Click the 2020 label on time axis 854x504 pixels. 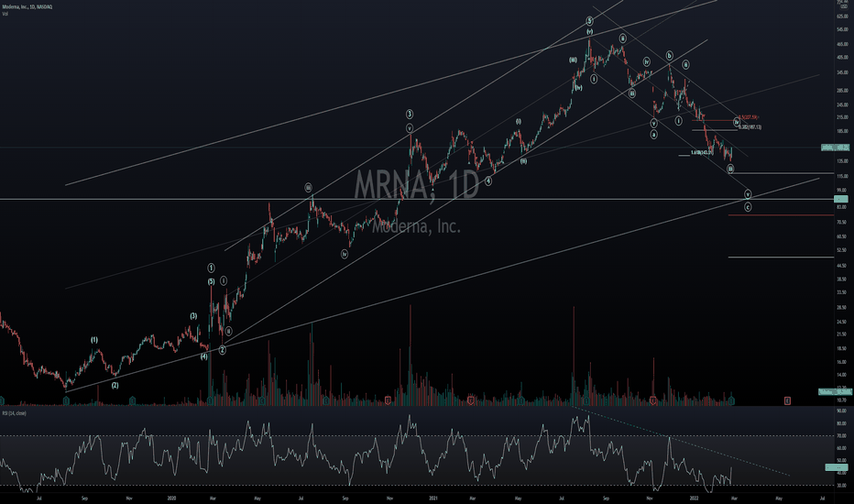click(171, 498)
